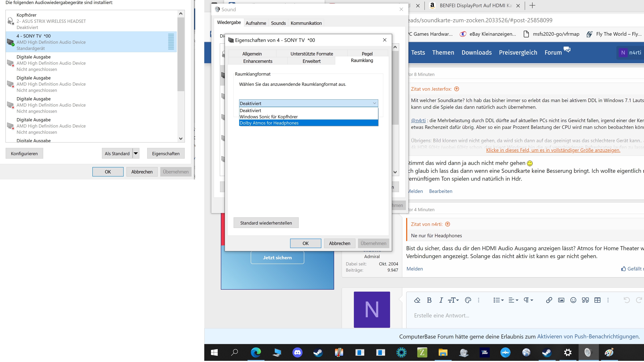644x362 pixels.
Task: Collapse the Raumklangformat combo box
Action: (374, 103)
